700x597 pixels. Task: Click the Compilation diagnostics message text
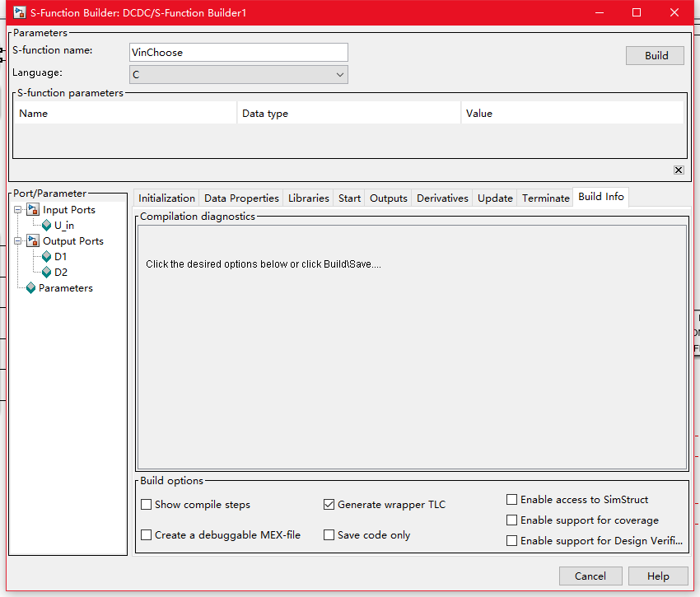(264, 264)
